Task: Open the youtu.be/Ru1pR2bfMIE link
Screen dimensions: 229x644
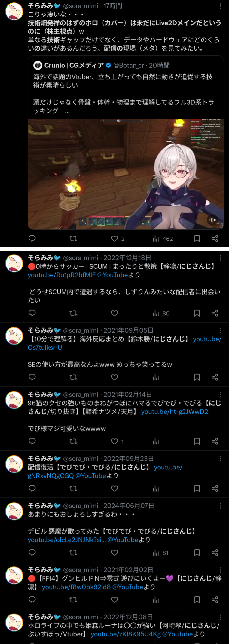Action: click(x=62, y=275)
